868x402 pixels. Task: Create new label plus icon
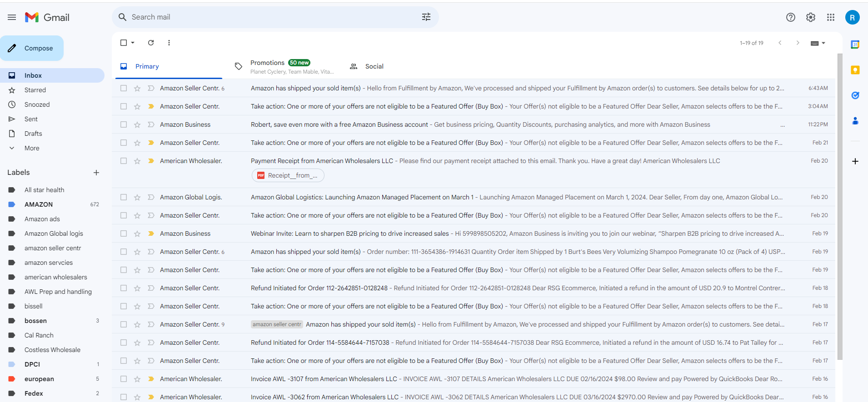[96, 173]
